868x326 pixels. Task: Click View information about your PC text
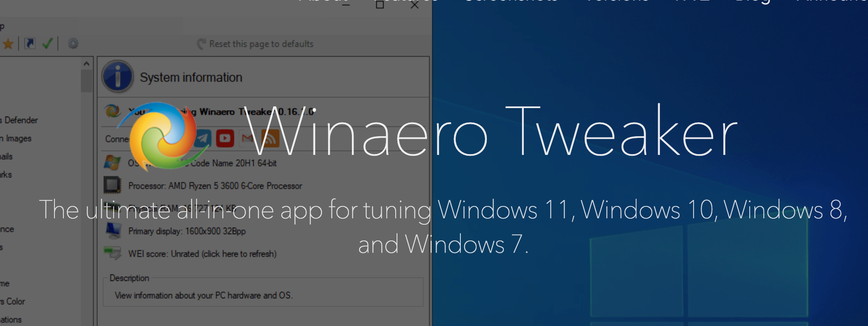coord(204,295)
